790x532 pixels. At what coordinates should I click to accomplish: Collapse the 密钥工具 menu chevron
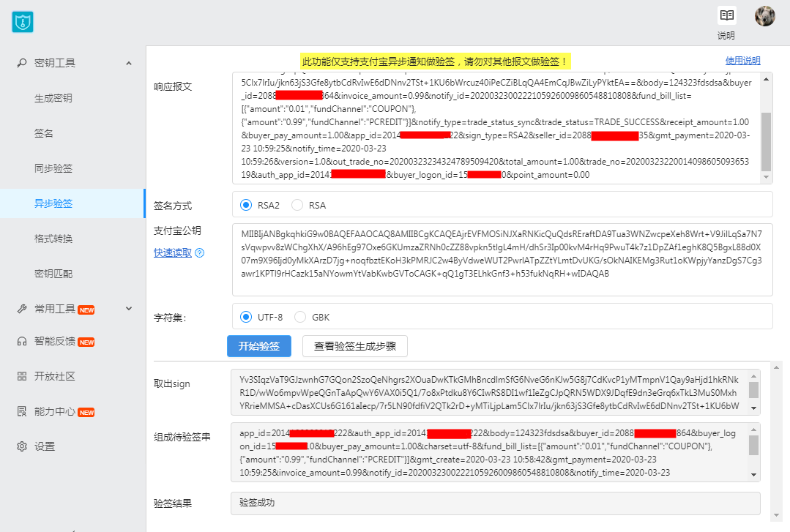pos(129,64)
